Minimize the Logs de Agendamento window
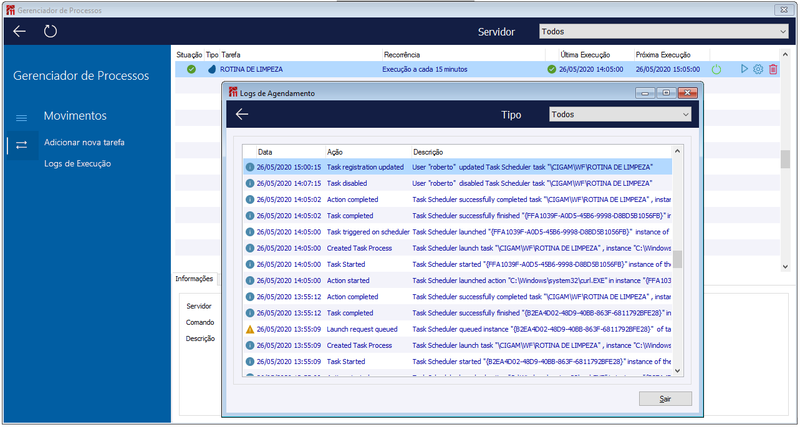This screenshot has width=800, height=427. [645, 92]
